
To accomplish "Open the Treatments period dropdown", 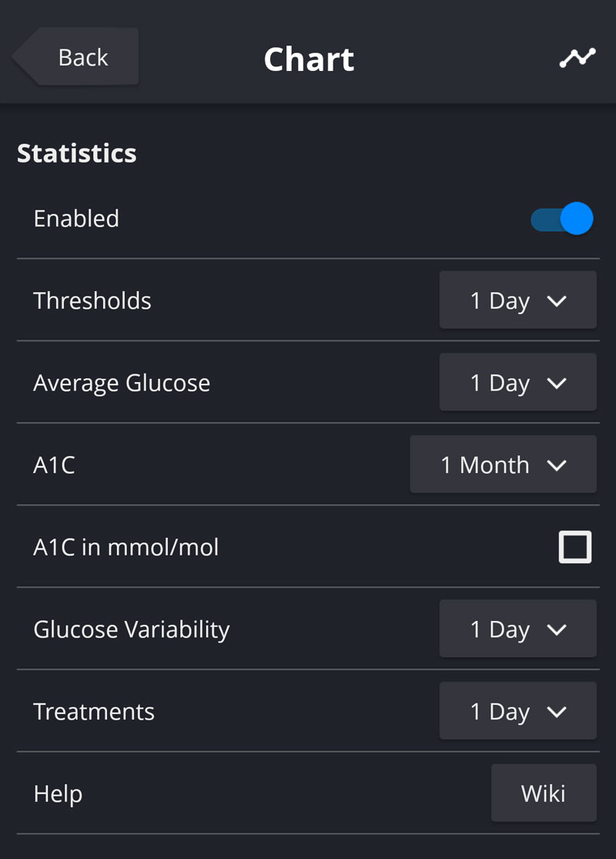I will [x=517, y=711].
